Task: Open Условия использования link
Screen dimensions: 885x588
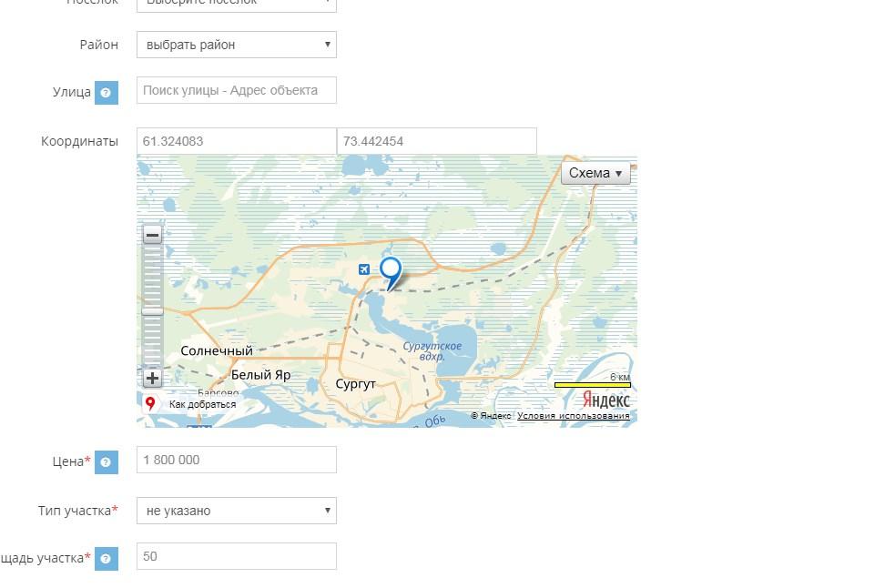Action: click(x=574, y=416)
